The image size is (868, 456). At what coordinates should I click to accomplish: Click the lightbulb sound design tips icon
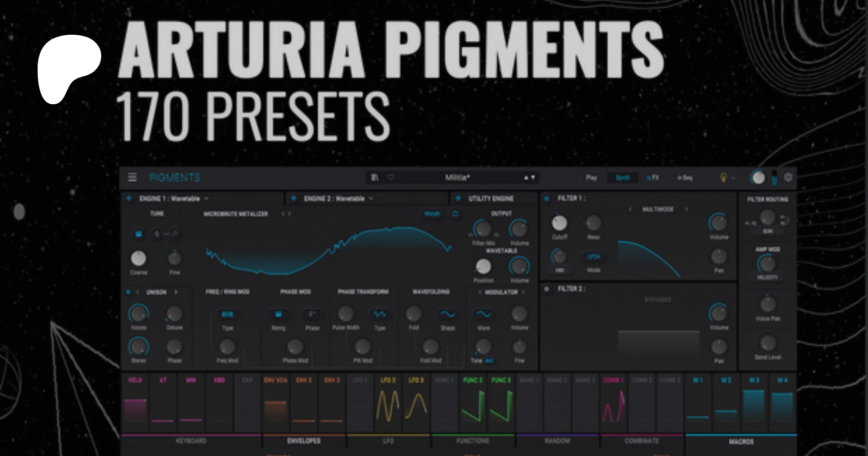click(x=723, y=178)
